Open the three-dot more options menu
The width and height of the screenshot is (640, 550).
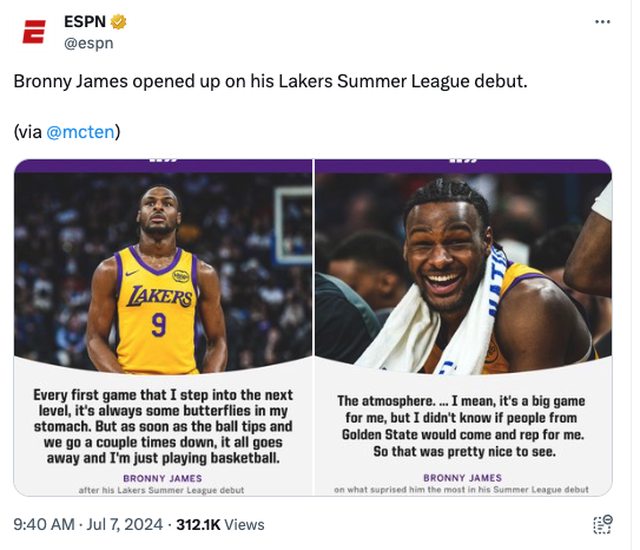pyautogui.click(x=601, y=22)
